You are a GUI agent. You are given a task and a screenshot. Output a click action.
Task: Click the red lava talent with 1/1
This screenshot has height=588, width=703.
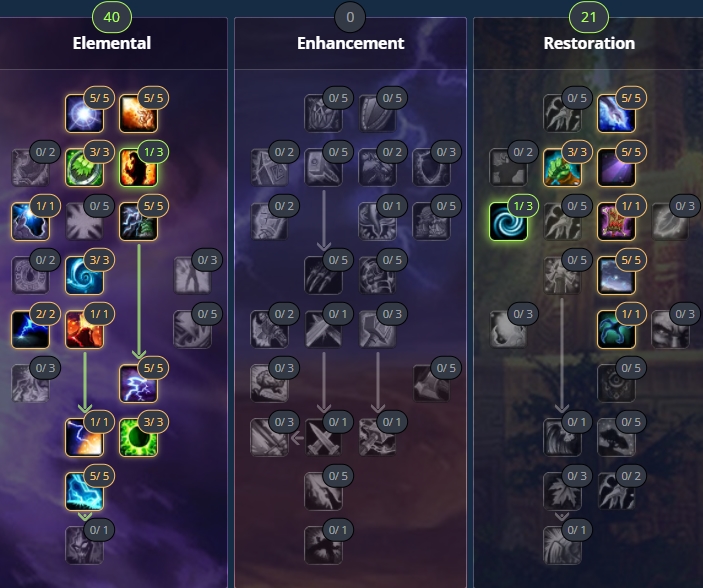click(x=84, y=329)
